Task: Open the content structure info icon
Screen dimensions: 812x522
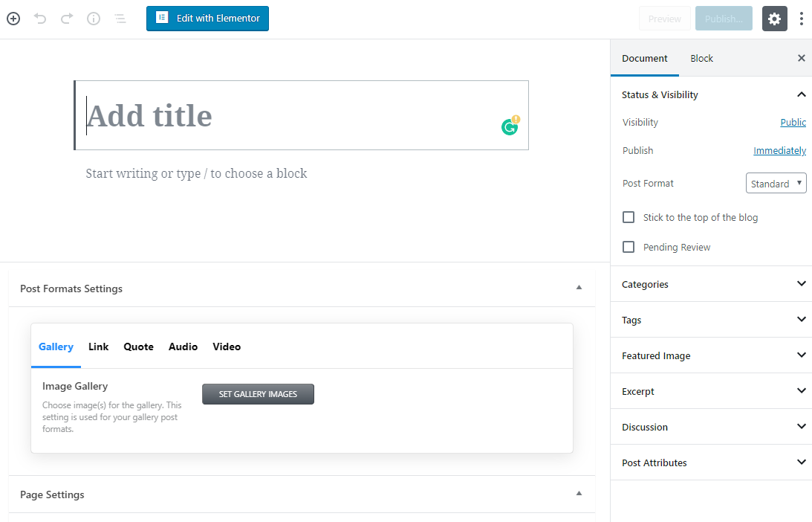Action: pyautogui.click(x=93, y=19)
